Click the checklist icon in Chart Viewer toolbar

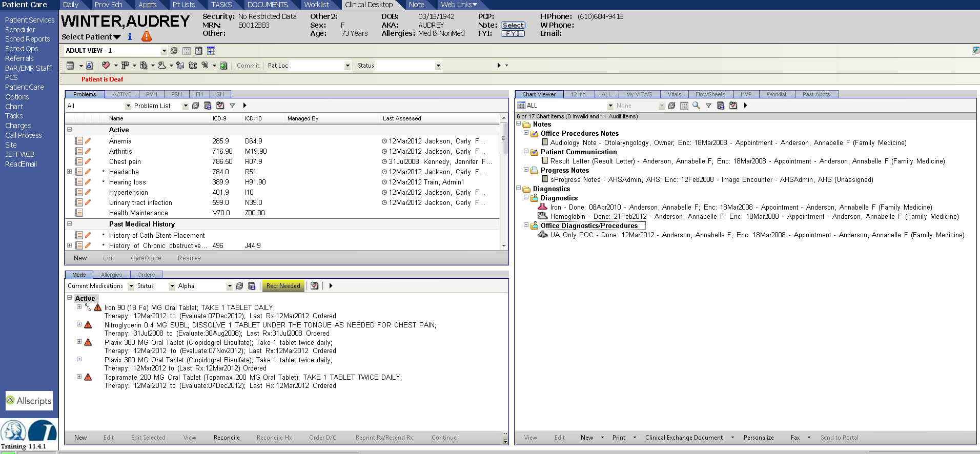[x=733, y=106]
